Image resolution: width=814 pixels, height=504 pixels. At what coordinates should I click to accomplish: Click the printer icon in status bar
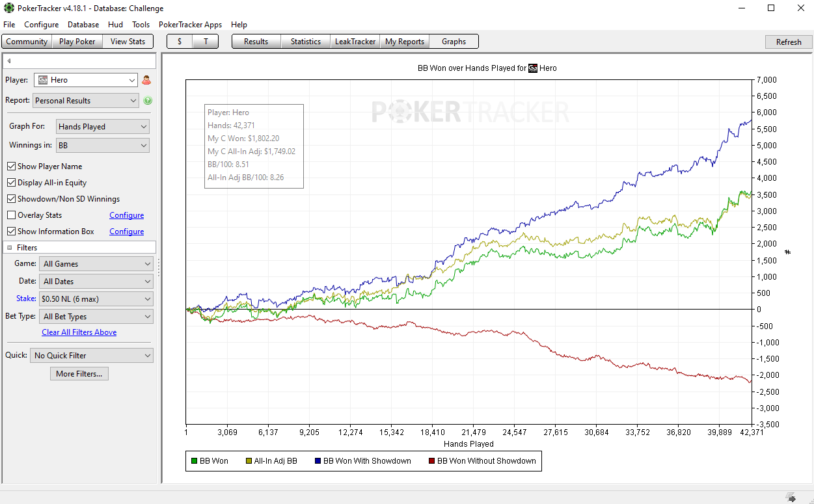coord(791,497)
